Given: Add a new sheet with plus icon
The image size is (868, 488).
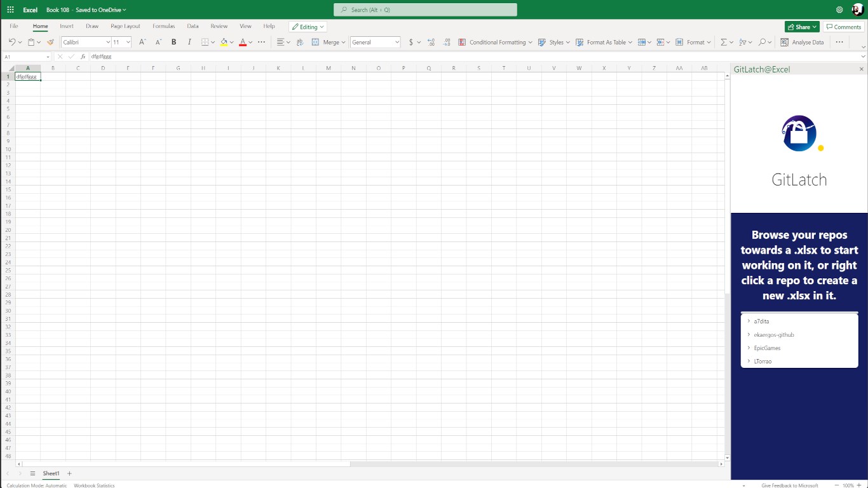Looking at the screenshot, I should (69, 473).
